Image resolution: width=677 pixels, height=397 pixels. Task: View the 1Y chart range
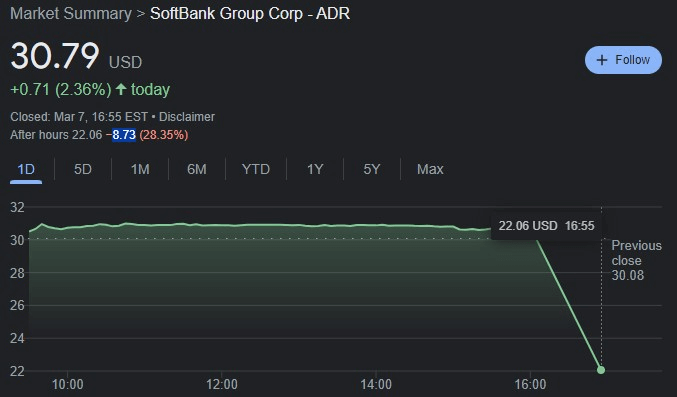pyautogui.click(x=315, y=169)
